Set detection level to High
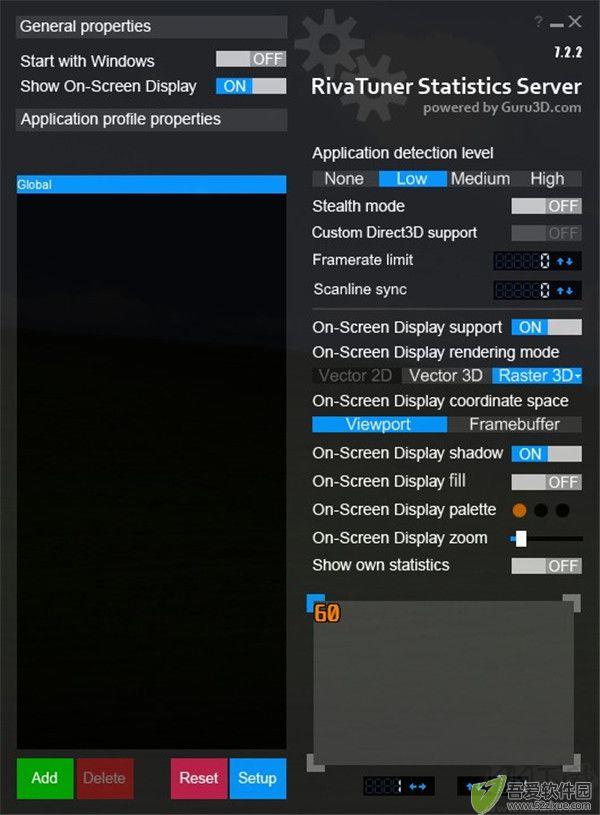The height and width of the screenshot is (815, 600). (x=547, y=179)
